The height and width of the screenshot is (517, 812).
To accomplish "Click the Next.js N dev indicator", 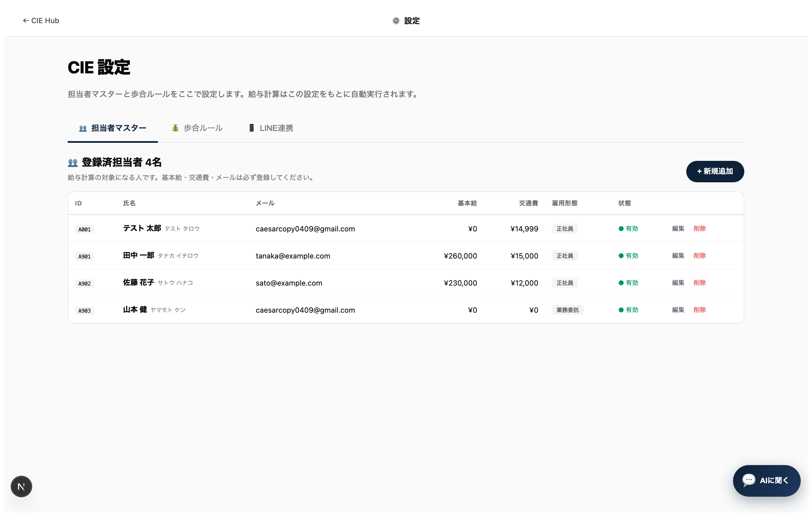I will [x=21, y=487].
